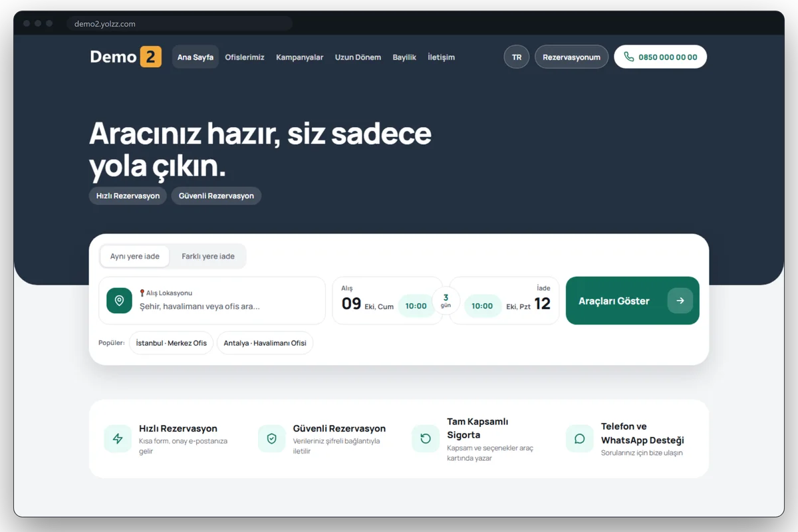
Task: Click the Hızlı Rezervasyon hero tag
Action: tap(128, 196)
